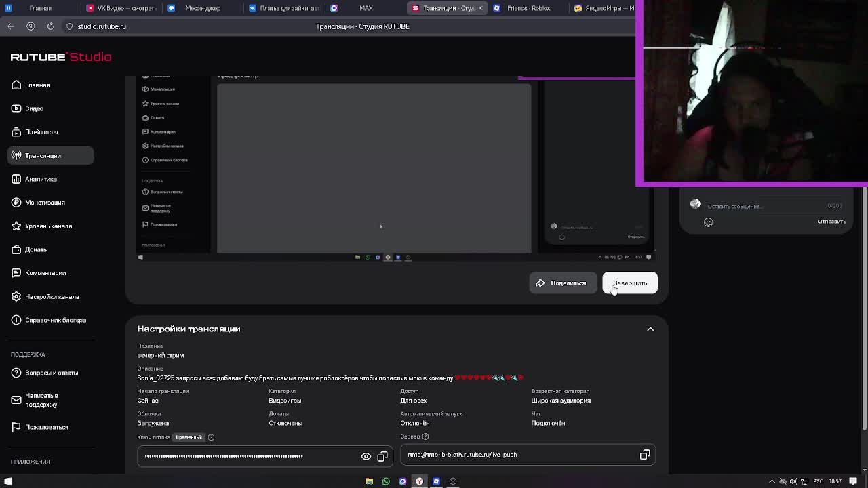Switch to the Friends - Roblox tab

pos(528,8)
